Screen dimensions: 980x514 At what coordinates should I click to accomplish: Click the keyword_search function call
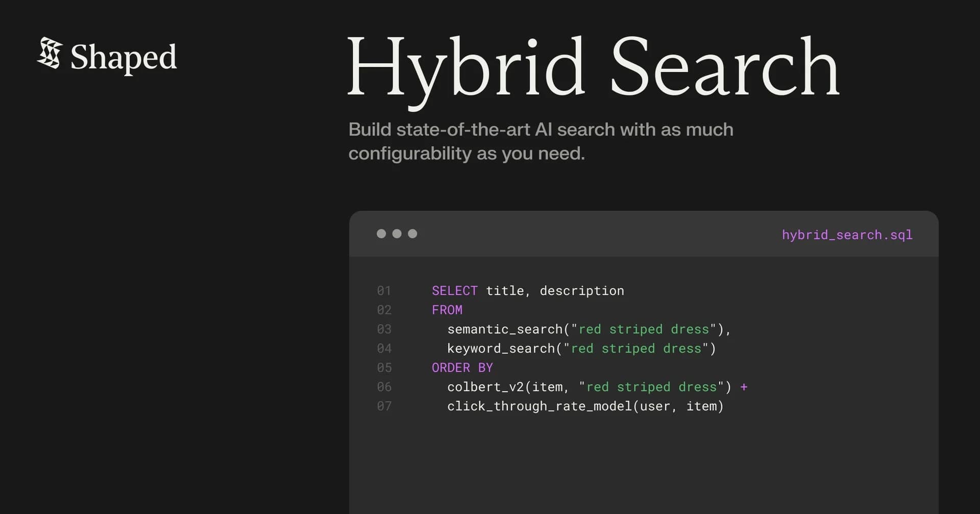502,348
